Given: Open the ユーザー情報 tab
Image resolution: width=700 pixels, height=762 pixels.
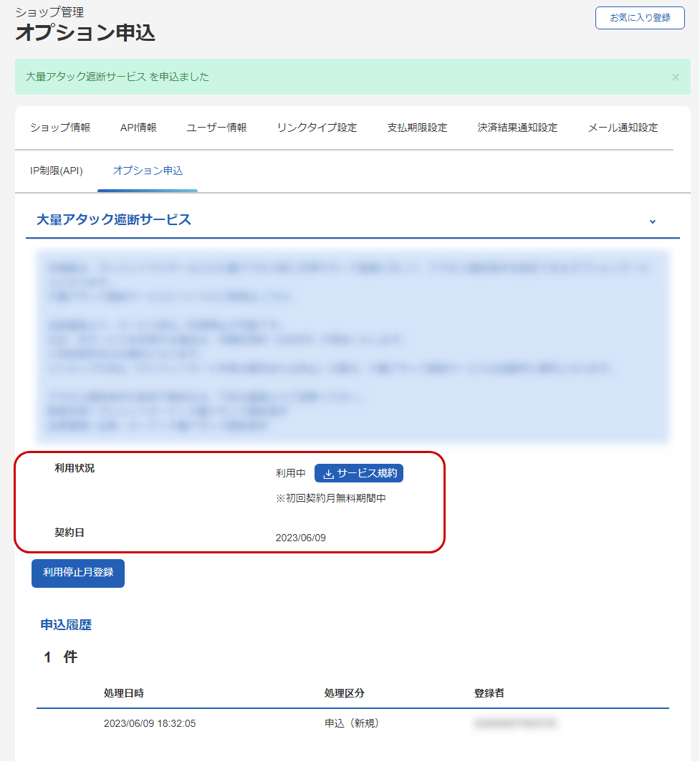Looking at the screenshot, I should click(x=216, y=128).
